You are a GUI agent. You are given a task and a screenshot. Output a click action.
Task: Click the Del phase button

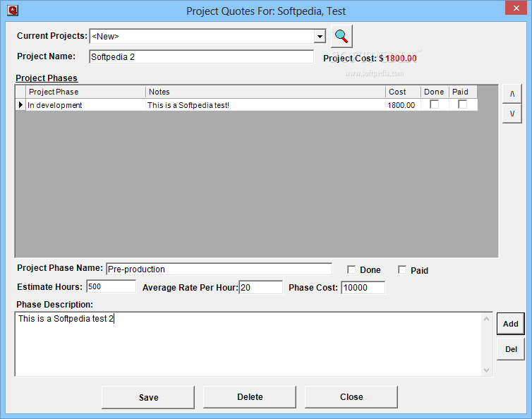[x=511, y=349]
